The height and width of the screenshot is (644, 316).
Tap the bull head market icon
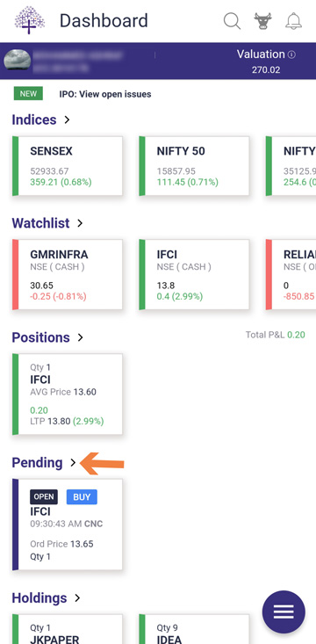click(x=262, y=20)
